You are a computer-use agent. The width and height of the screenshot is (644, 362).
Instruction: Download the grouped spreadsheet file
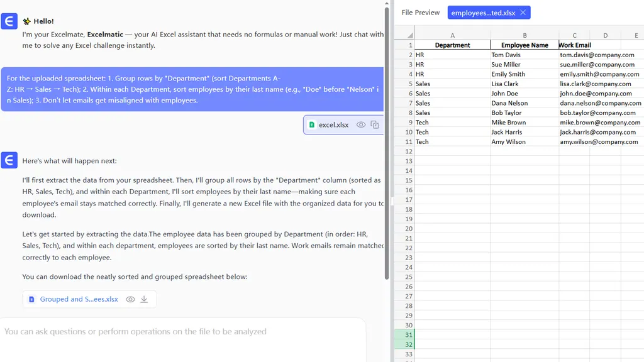[144, 300]
